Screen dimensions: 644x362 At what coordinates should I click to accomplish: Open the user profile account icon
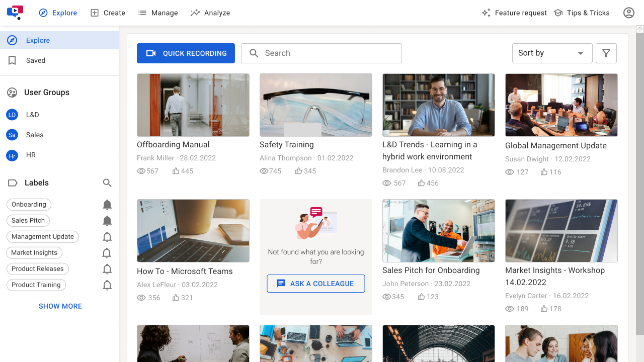pyautogui.click(x=628, y=13)
